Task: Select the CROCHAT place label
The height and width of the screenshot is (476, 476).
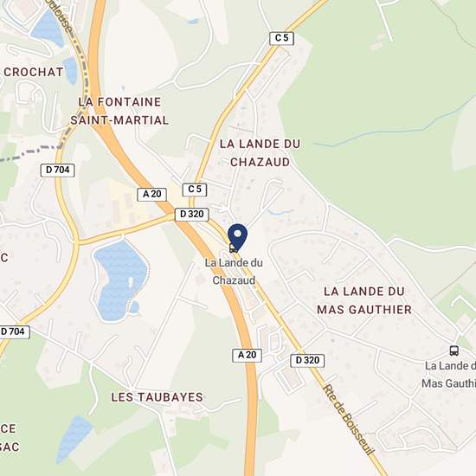Action: pos(34,72)
